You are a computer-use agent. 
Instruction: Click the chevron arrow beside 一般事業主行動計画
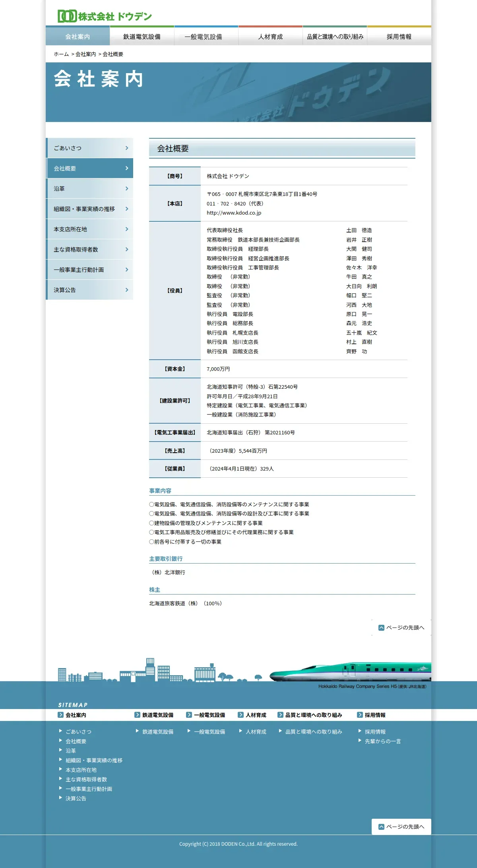[127, 269]
